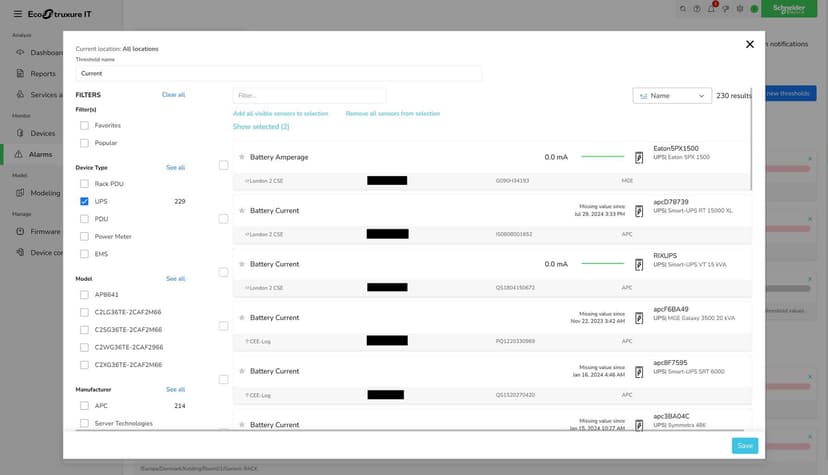Screen dimensions: 828x475
Task: Favorite the Battery Current sensor for apcD78739
Action: click(x=242, y=210)
